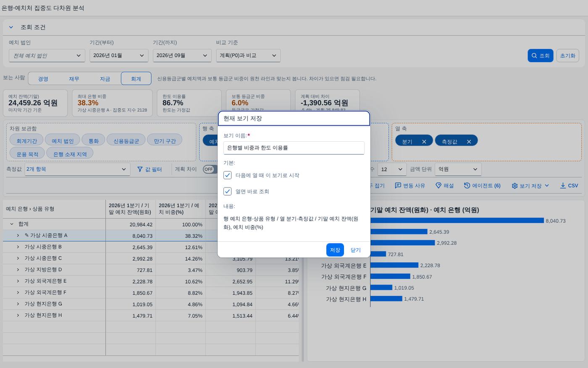Open the 기간(부터) 2026년 01월 dropdown
Screen dimensions: 588x368
119,56
